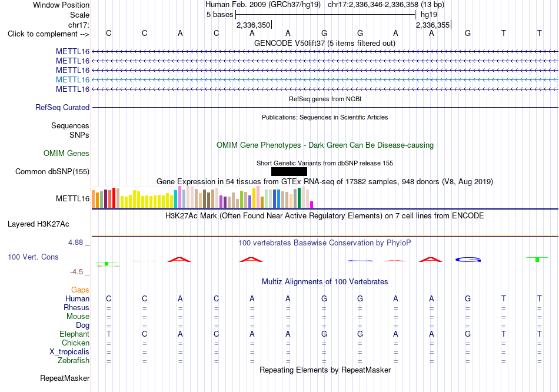Click METTL16 label beside GTEx bar chart
This screenshot has width=559, height=392.
[x=72, y=199]
